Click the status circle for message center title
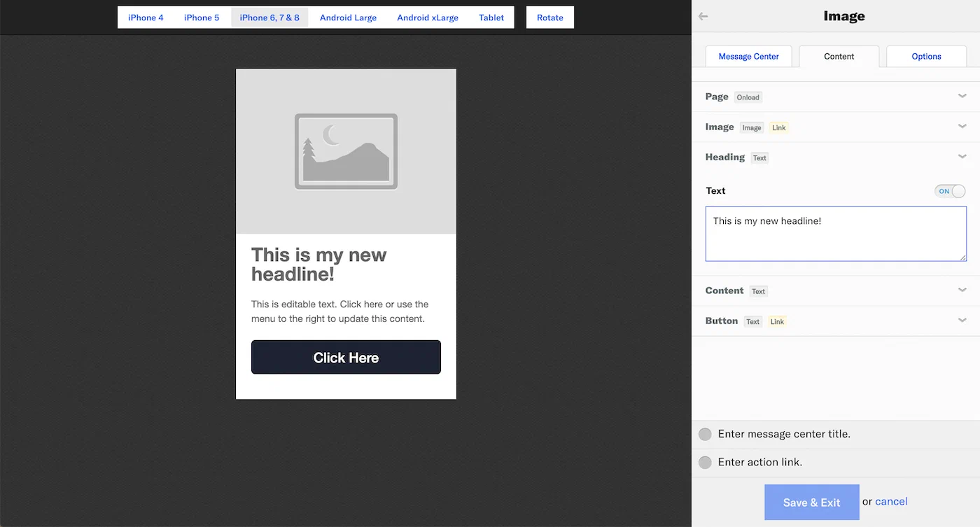Screen dimensions: 980x527 (705, 434)
